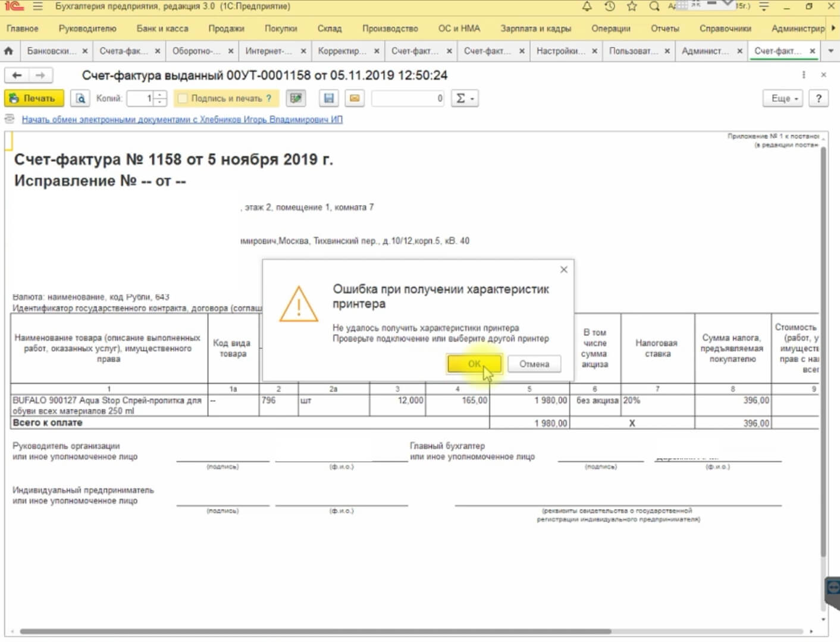Open the Покупки section
Screen dimensions: 840x642
(281, 29)
